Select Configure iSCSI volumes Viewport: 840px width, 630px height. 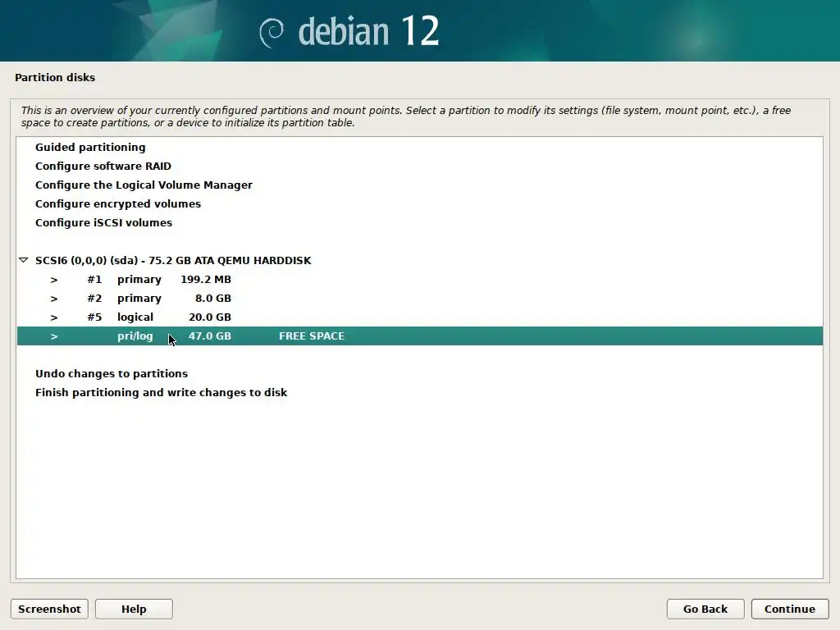click(x=420, y=222)
